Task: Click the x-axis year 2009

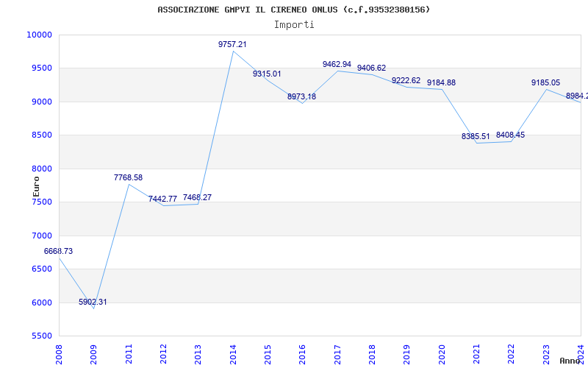Action: (x=94, y=355)
